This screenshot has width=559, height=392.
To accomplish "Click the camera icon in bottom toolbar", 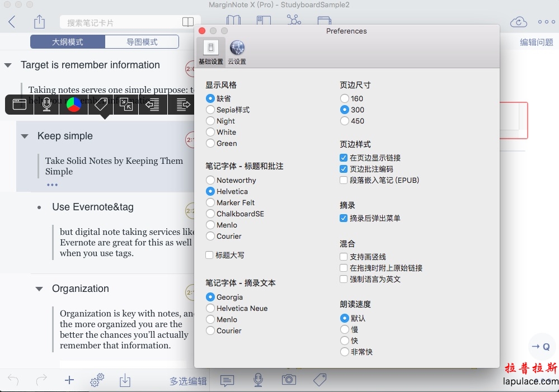I will coord(289,380).
